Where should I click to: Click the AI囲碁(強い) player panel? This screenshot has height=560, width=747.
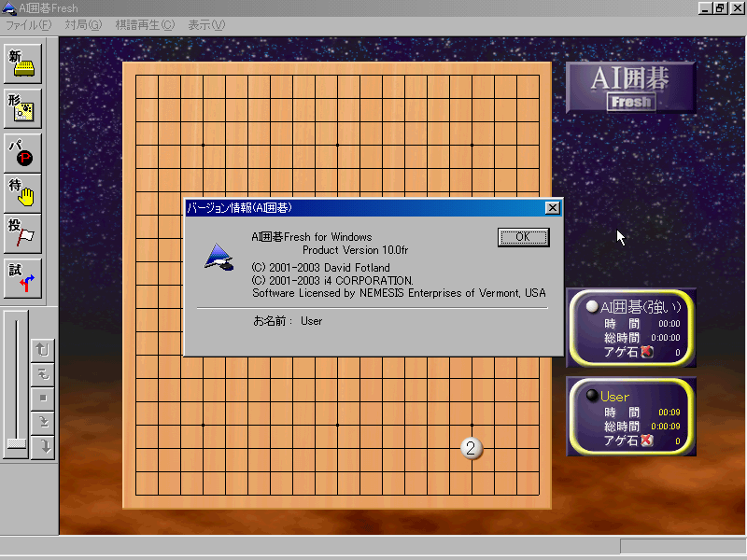tap(631, 329)
